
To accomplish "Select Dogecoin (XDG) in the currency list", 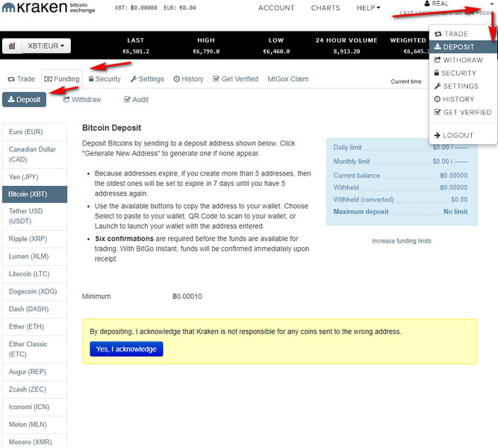I will tap(34, 292).
